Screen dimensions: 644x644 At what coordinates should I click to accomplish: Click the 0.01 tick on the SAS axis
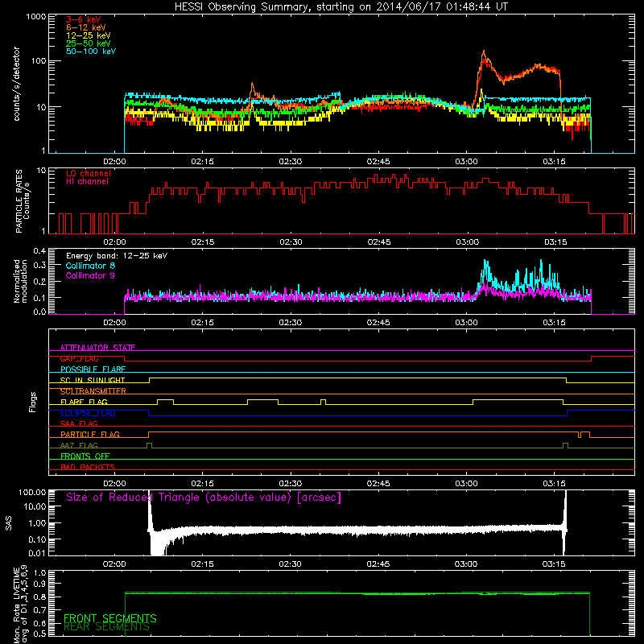37,553
